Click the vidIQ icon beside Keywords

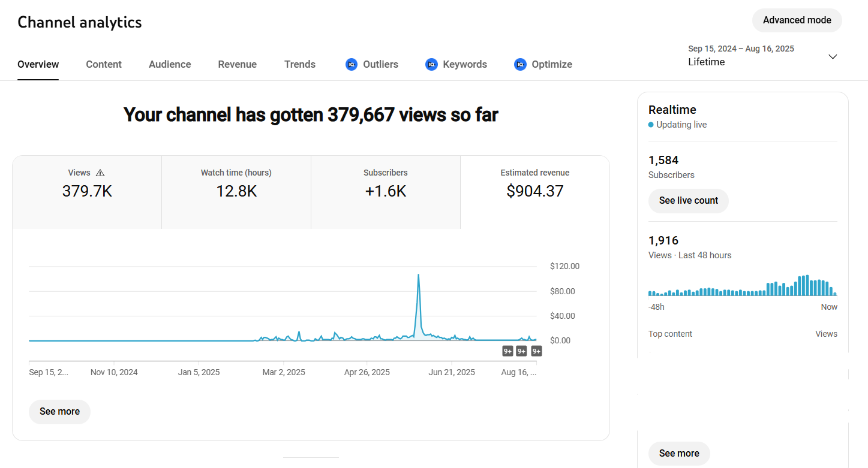(431, 64)
